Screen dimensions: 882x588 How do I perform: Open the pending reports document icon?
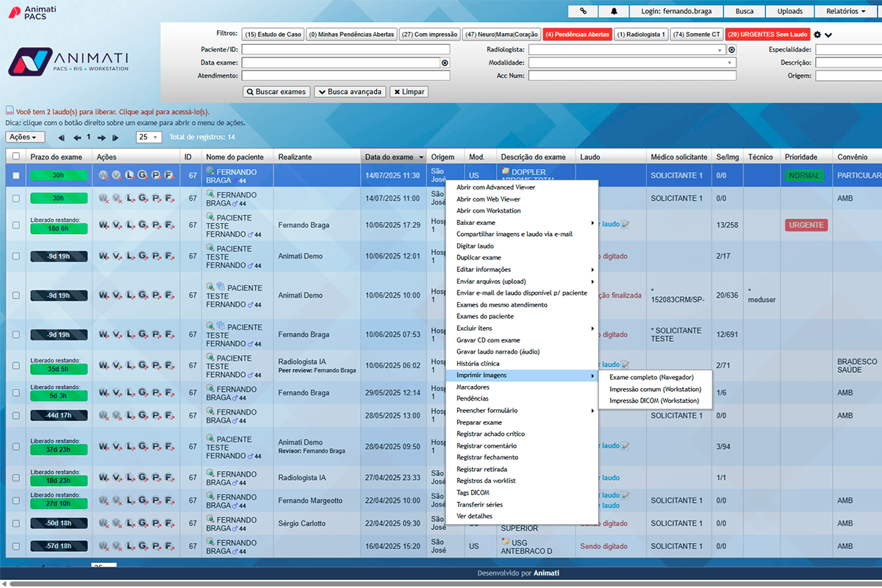pyautogui.click(x=10, y=110)
